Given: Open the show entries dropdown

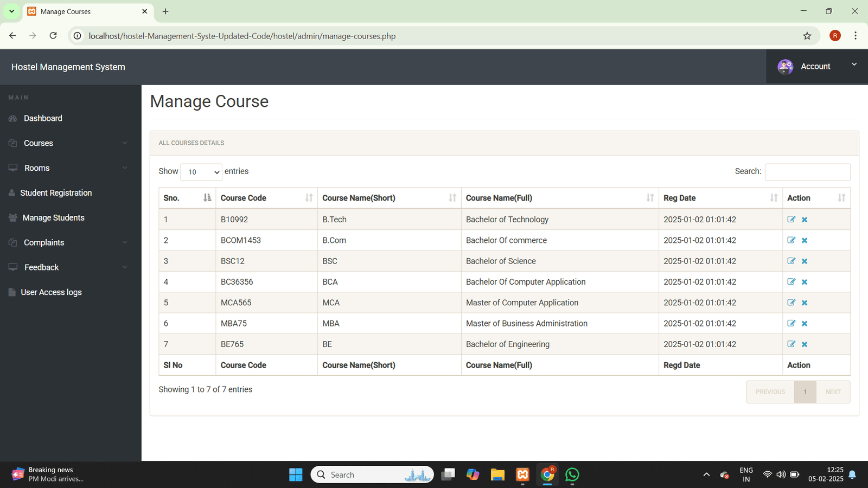Looking at the screenshot, I should (x=201, y=172).
